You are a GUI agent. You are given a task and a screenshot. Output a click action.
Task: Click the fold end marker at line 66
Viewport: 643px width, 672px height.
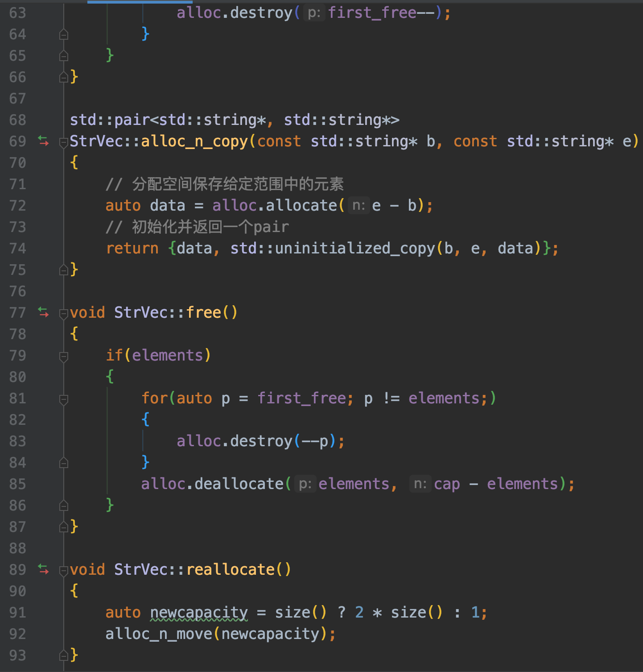[x=64, y=77]
